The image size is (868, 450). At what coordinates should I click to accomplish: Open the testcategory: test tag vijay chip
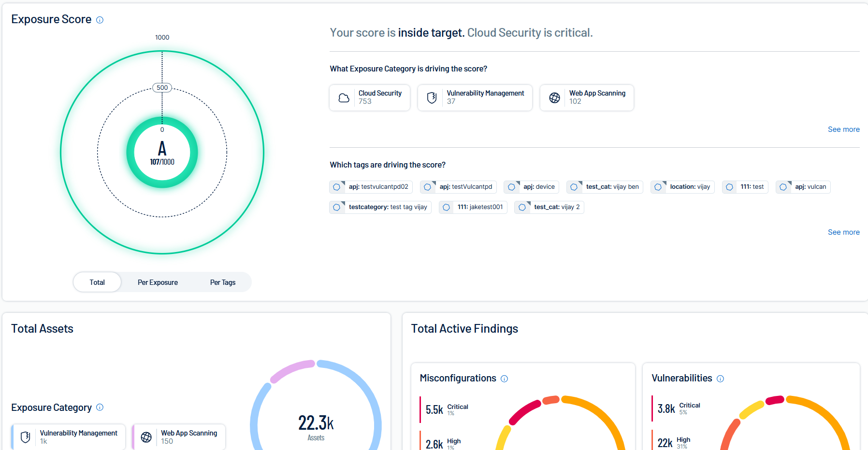tap(381, 207)
